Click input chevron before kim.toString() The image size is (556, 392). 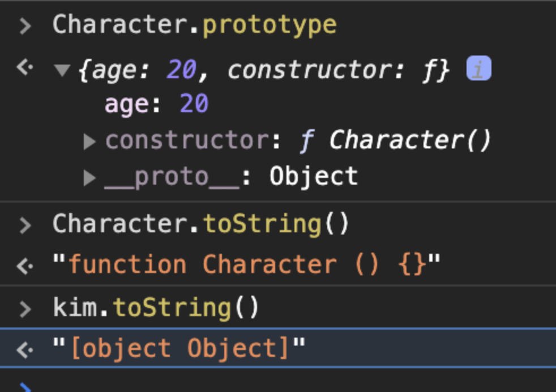(x=25, y=309)
